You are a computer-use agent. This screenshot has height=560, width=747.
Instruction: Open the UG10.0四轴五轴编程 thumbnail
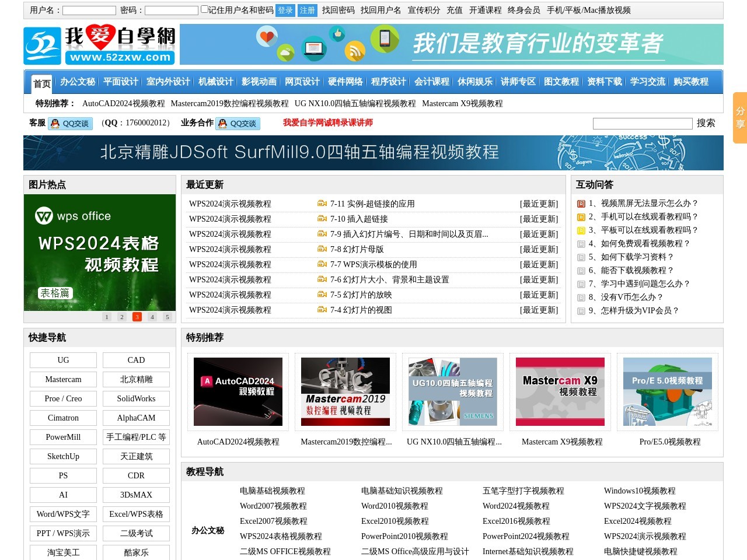coord(453,391)
